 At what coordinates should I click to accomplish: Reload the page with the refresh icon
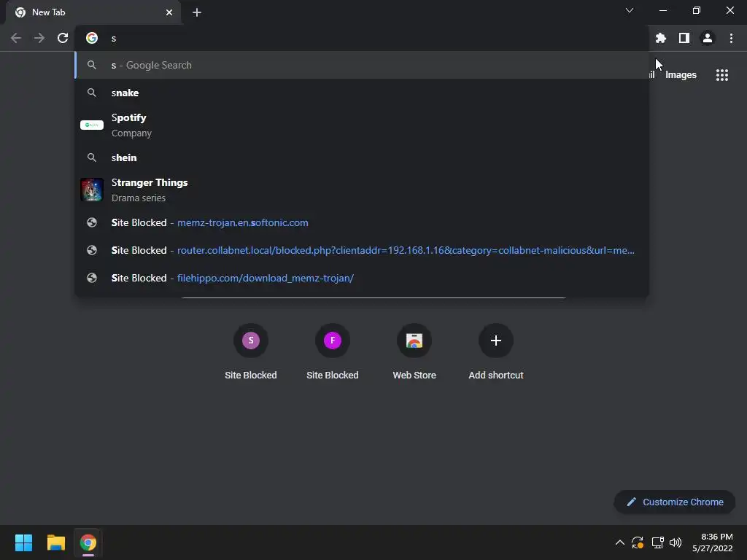[63, 38]
